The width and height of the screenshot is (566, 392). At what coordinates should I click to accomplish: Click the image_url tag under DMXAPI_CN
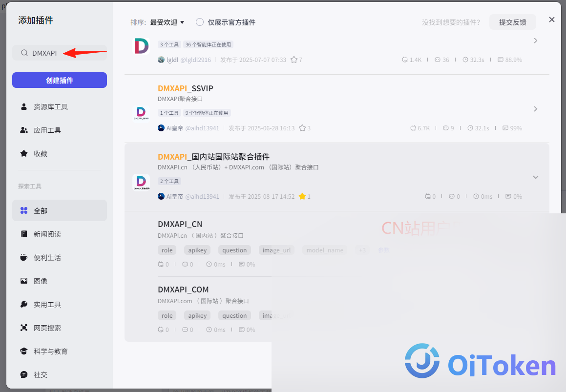[x=276, y=250]
